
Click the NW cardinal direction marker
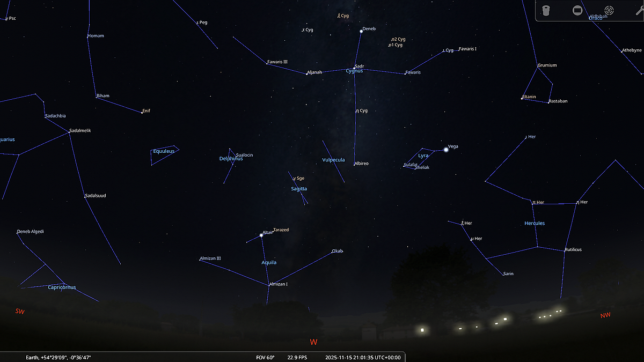point(605,315)
